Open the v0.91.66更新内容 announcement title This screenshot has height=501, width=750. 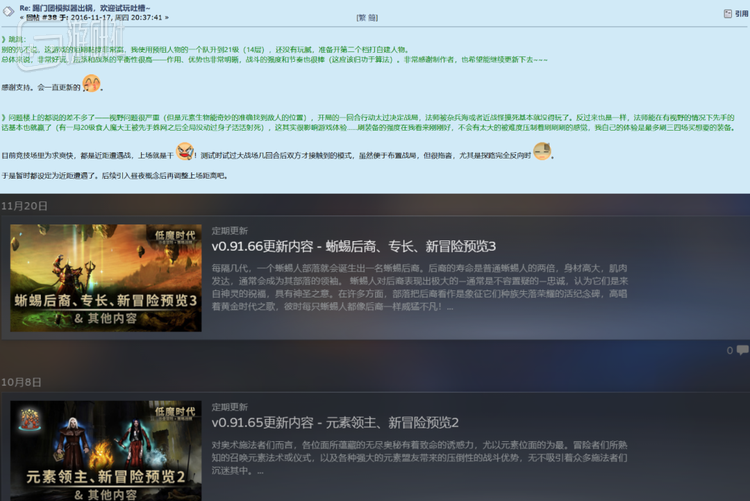(x=353, y=246)
